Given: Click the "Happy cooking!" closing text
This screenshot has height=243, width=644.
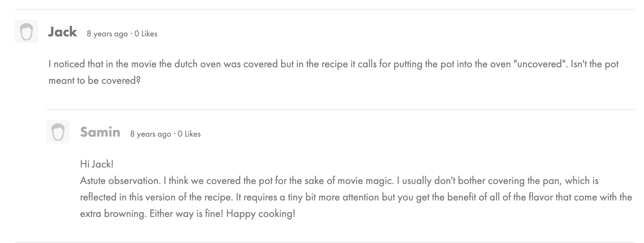Looking at the screenshot, I should (x=261, y=214).
